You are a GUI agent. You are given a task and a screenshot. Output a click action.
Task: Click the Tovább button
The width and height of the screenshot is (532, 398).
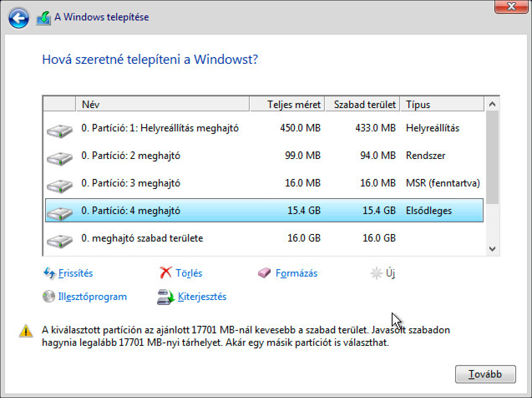pos(485,374)
